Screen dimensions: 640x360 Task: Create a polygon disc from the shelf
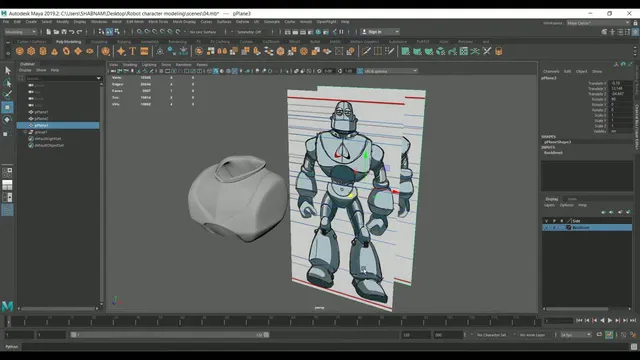(89, 51)
